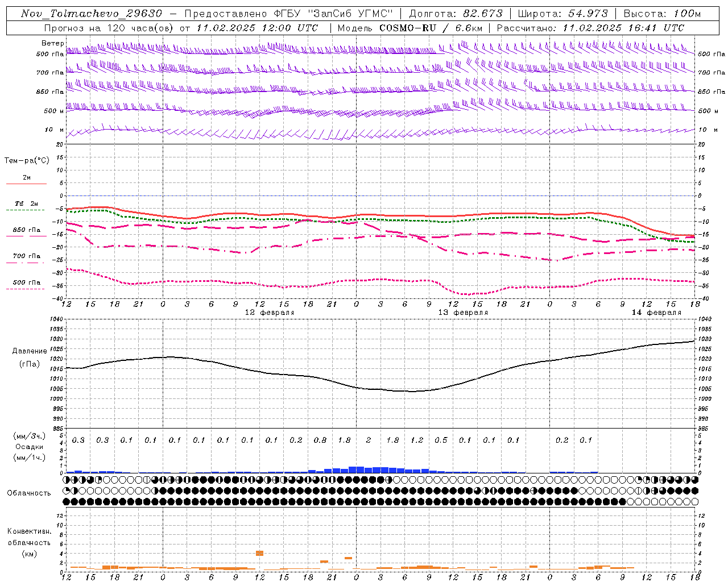Image resolution: width=728 pixels, height=582 pixels.
Task: Click the '2м' temperature legend entry
Action: coord(27,178)
